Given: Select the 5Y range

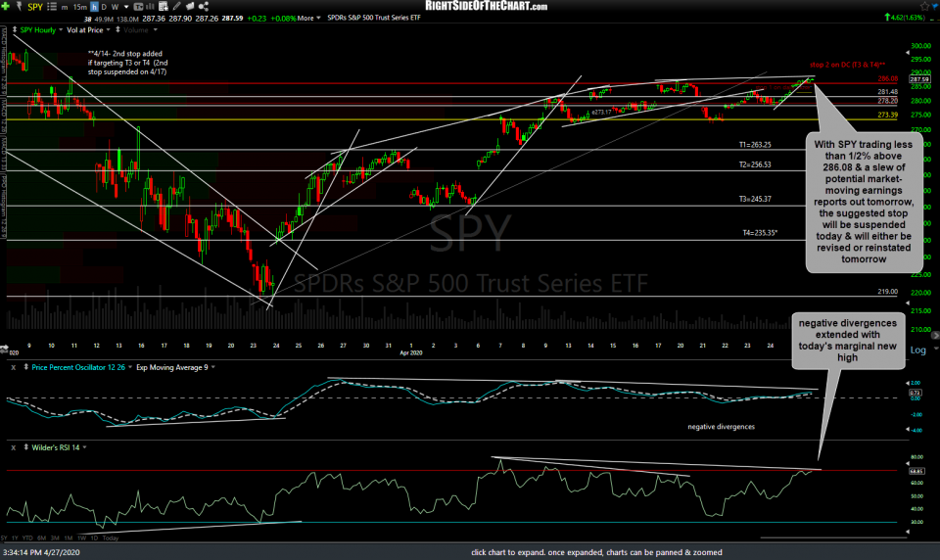Looking at the screenshot, I should point(5,537).
